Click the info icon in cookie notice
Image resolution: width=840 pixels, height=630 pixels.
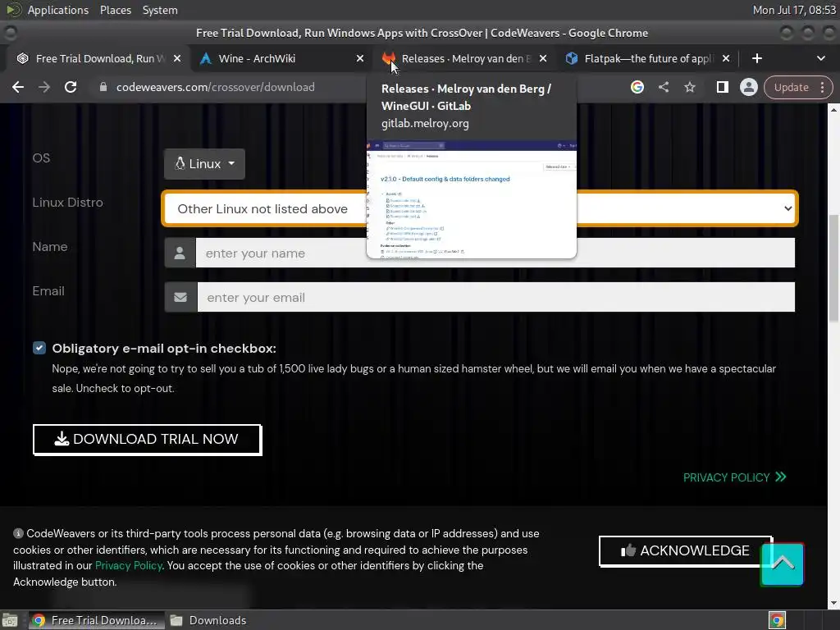click(x=18, y=533)
